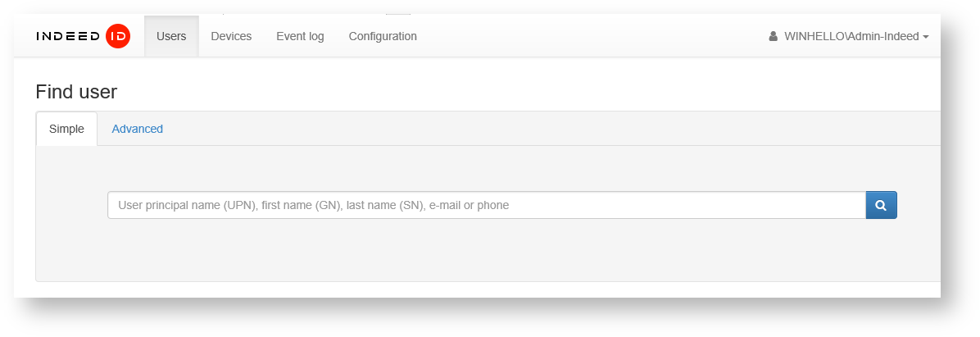Click the user silhouette icon
The height and width of the screenshot is (337, 980).
coord(773,36)
